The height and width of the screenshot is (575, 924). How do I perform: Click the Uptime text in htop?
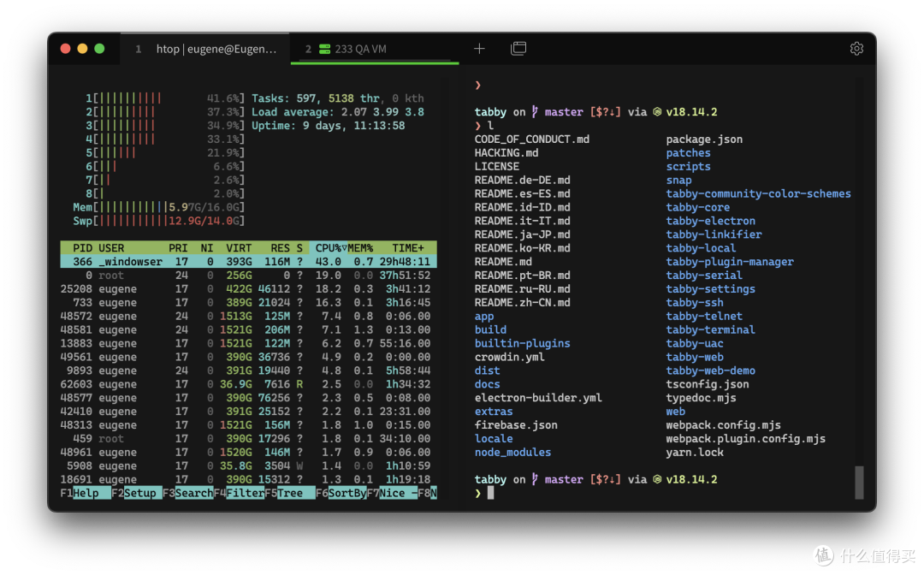coord(329,126)
